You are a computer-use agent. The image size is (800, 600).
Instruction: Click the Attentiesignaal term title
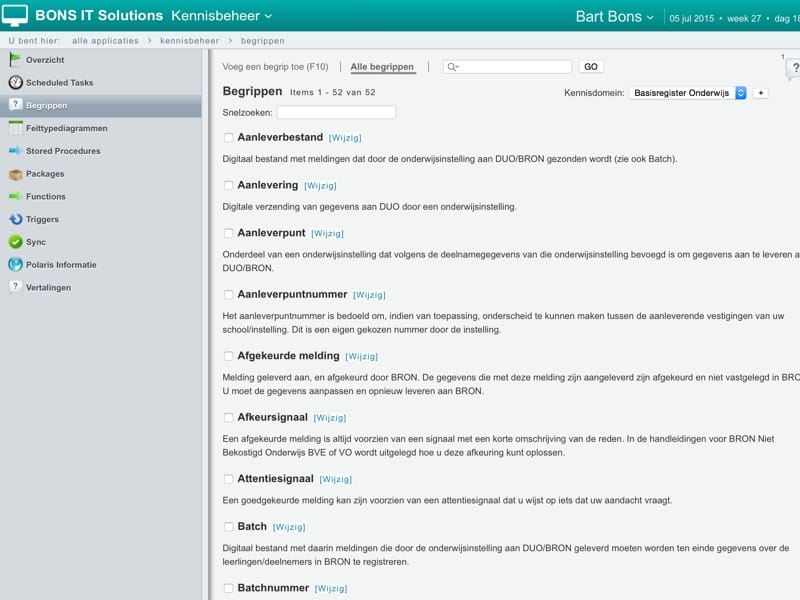(276, 479)
